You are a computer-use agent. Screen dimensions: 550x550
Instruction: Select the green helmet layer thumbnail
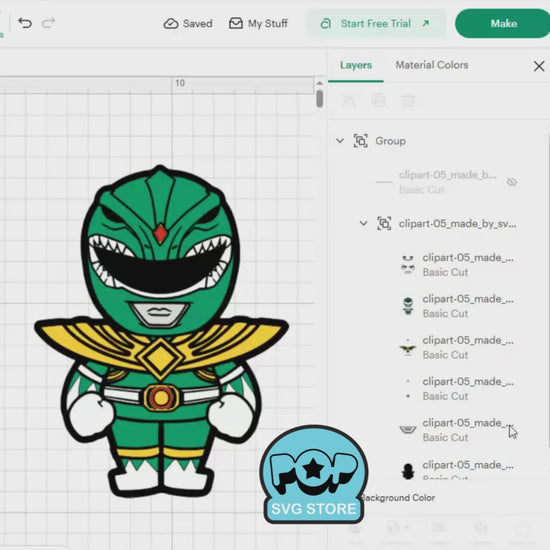408,306
